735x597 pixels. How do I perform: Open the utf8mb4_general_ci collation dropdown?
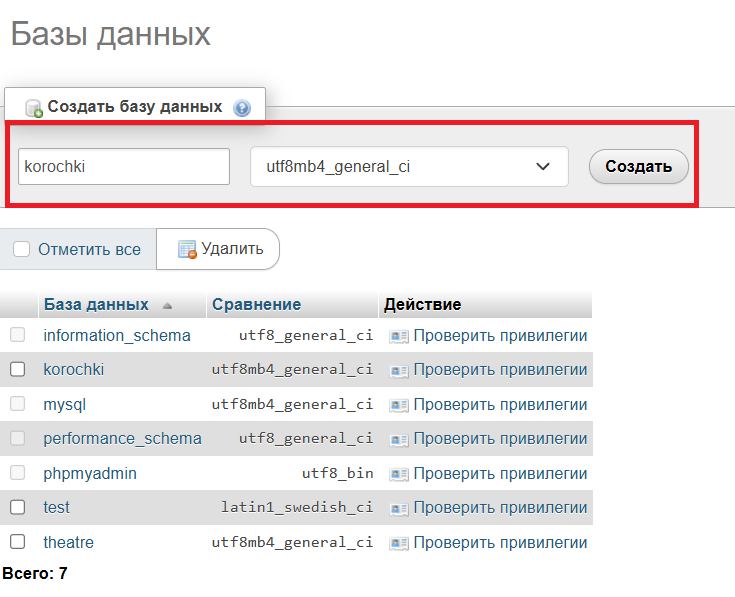coord(409,167)
